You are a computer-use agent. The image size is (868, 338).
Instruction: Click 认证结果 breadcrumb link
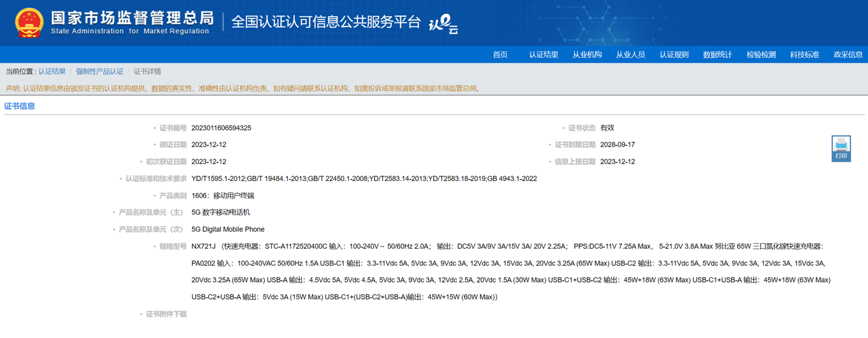(x=52, y=71)
